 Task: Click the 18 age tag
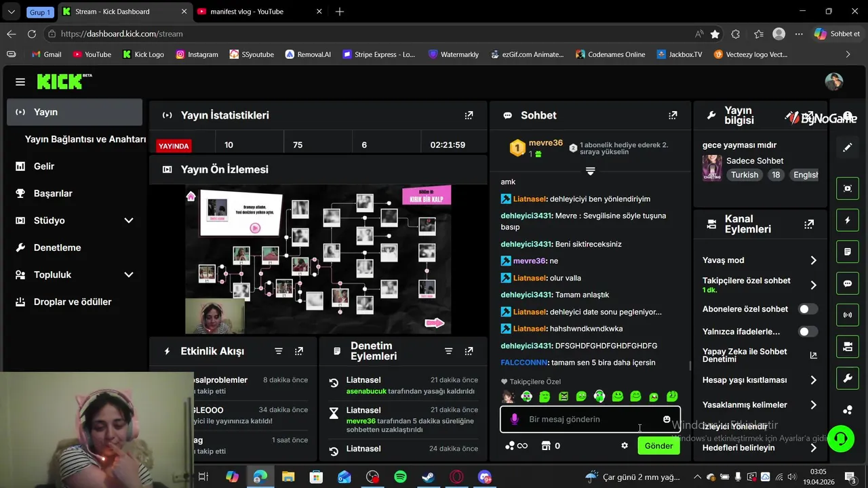pyautogui.click(x=776, y=175)
